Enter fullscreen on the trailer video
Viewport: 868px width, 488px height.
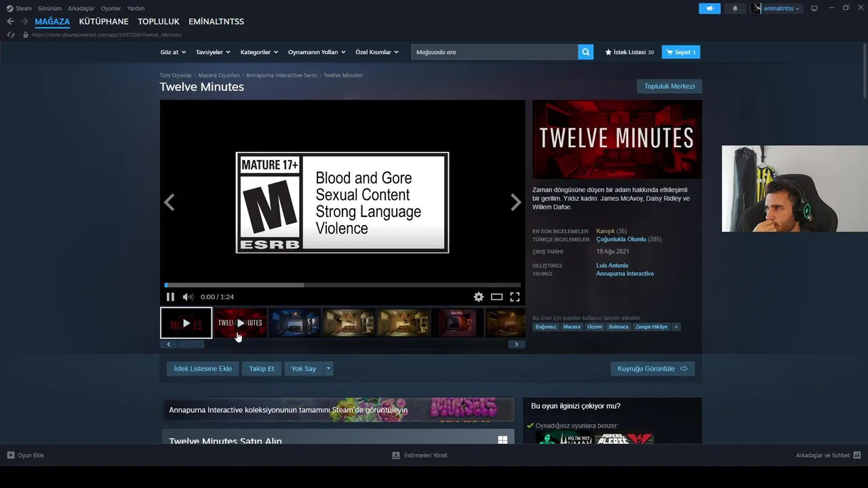(x=515, y=297)
